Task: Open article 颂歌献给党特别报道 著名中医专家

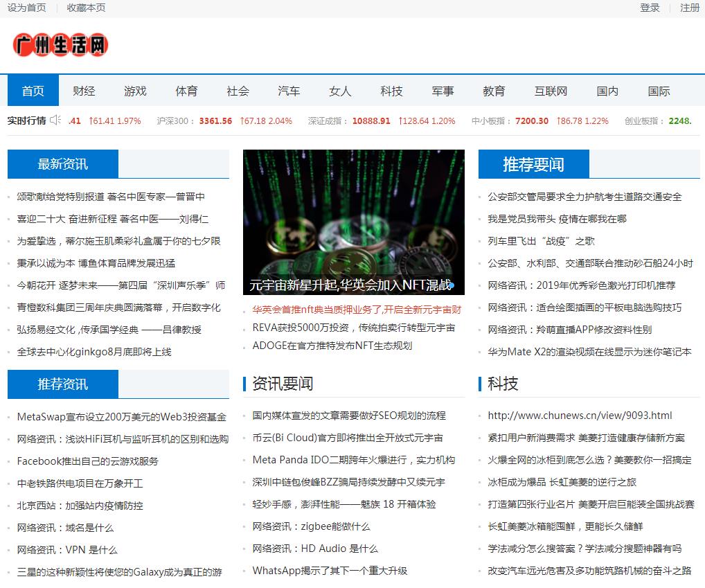Action: coord(111,197)
